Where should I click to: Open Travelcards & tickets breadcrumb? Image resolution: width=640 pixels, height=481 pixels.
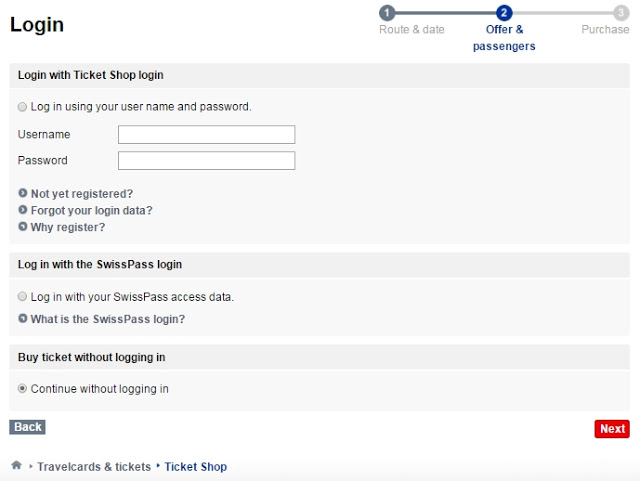tap(94, 466)
